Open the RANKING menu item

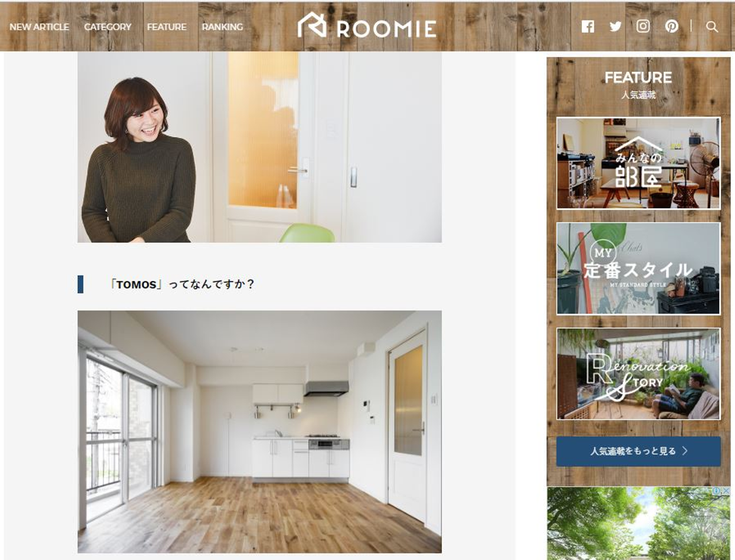coord(223,27)
